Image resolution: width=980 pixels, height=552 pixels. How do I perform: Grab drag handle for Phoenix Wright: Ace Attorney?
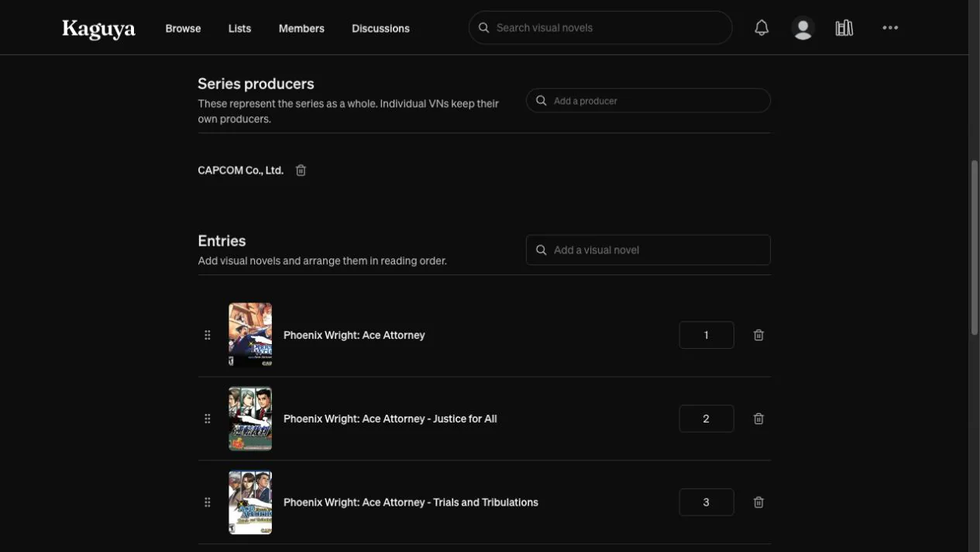(x=208, y=335)
